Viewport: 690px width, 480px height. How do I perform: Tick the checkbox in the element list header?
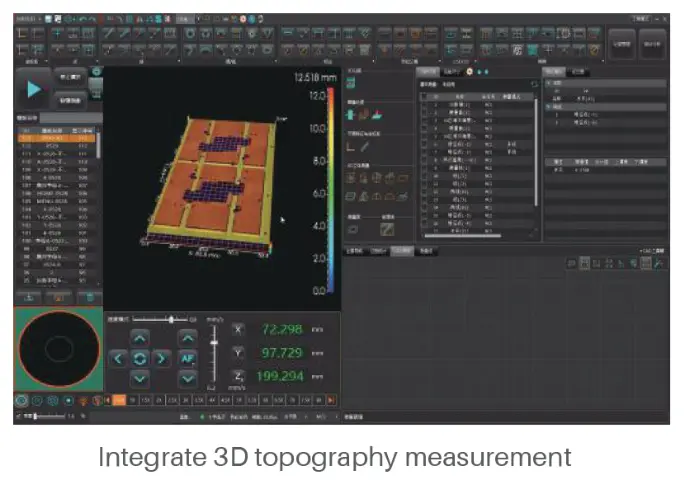click(x=423, y=98)
